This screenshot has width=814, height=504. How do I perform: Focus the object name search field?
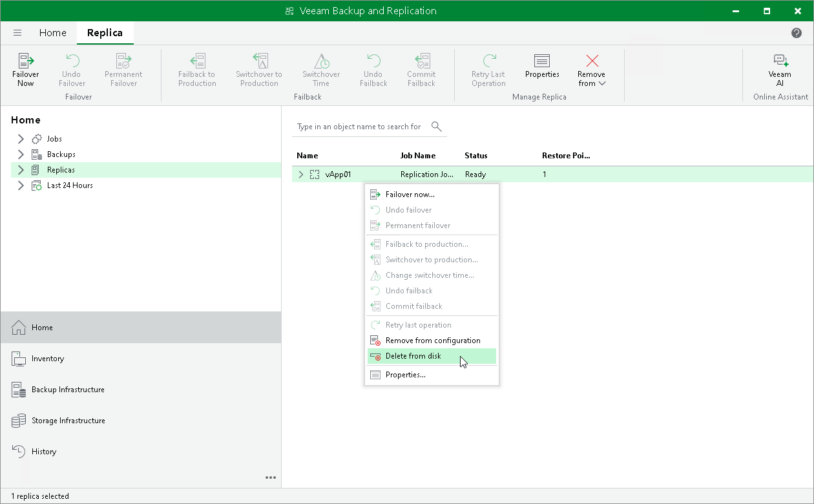click(x=360, y=127)
